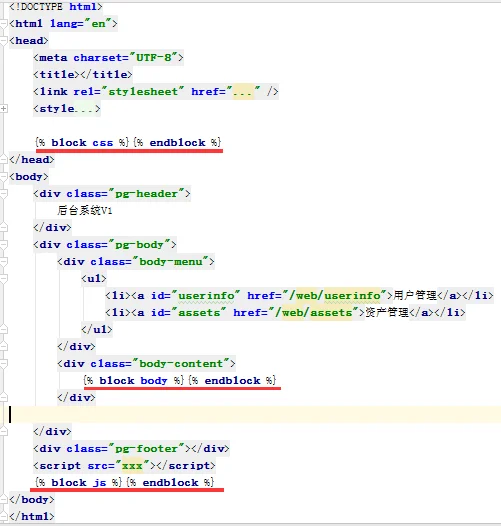Place cursor in block body tag

[x=134, y=380]
